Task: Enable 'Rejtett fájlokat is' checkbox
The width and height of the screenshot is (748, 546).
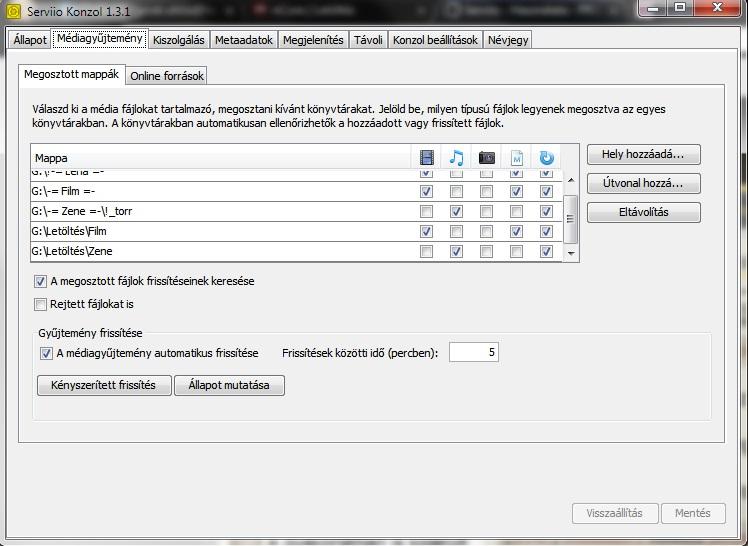Action: pyautogui.click(x=41, y=304)
